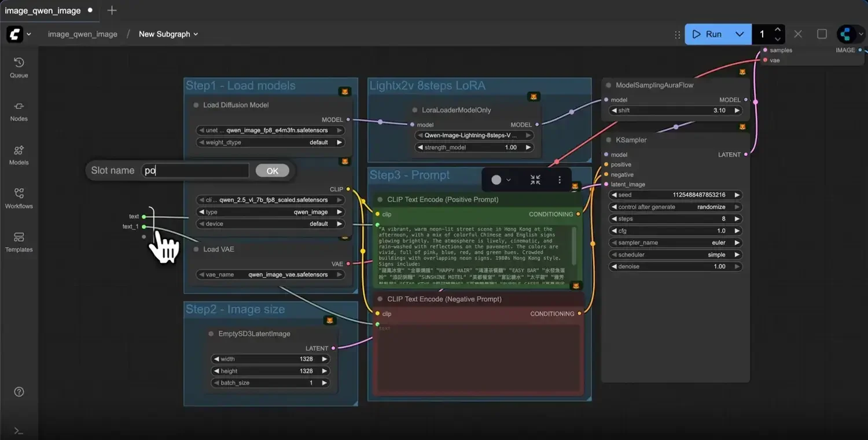Toggle collapse dot on Load VAE node
This screenshot has height=440, width=868.
196,250
